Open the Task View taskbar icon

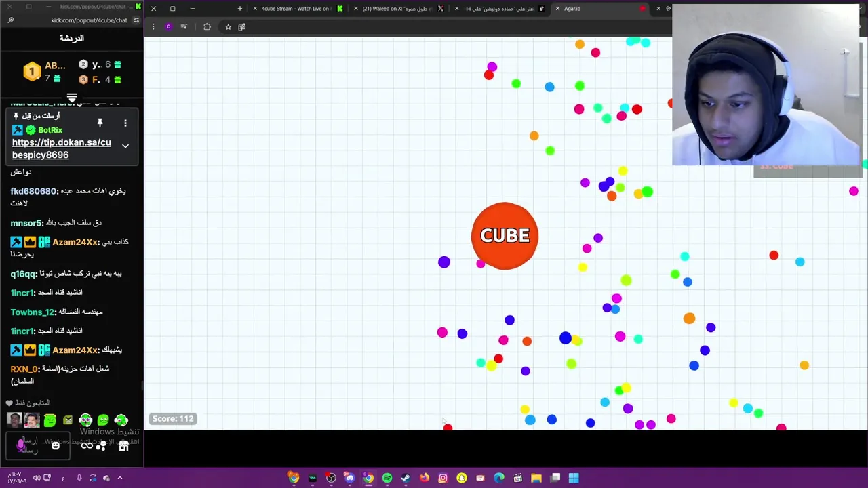click(555, 478)
